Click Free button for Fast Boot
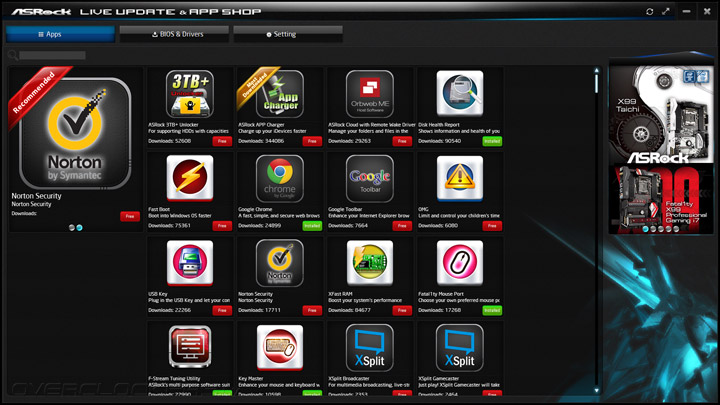 (222, 226)
